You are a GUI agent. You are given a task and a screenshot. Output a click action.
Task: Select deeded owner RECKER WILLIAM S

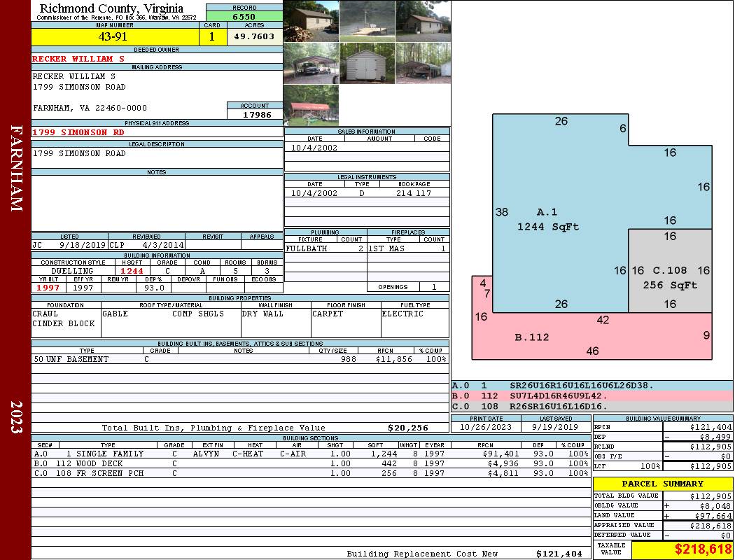tap(78, 59)
